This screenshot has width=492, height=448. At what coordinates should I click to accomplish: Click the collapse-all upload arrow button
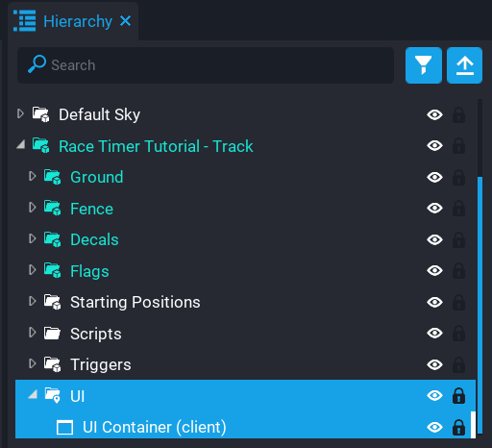464,65
